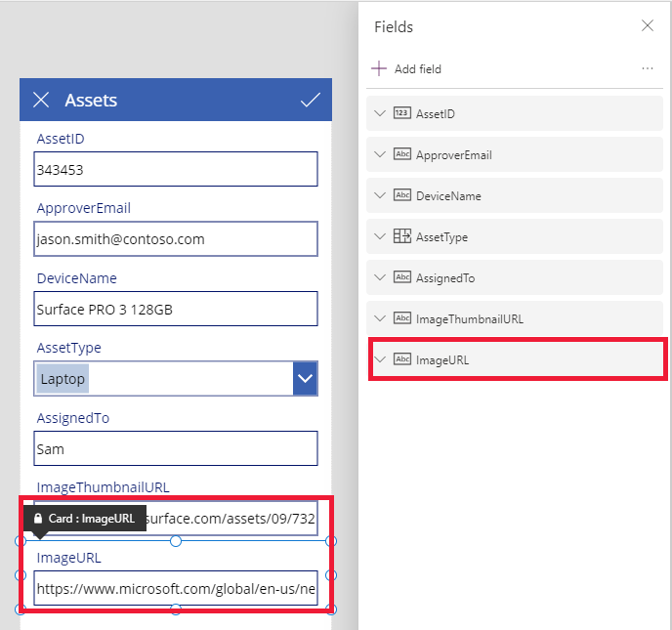The height and width of the screenshot is (630, 672).
Task: Expand the ImageThumbnailURL field chevron
Action: [380, 318]
